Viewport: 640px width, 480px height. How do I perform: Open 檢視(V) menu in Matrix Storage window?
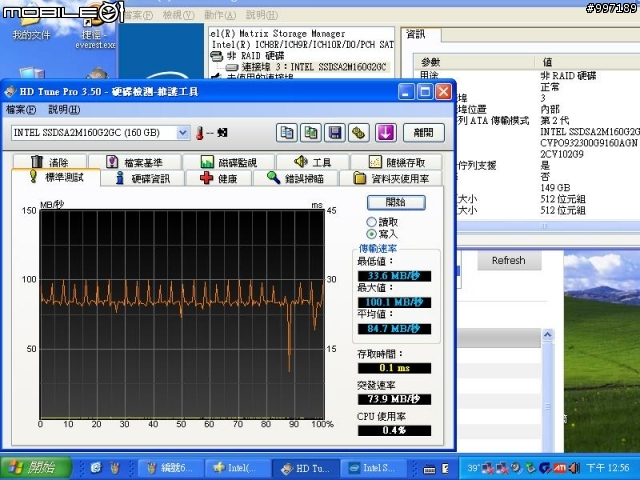pyautogui.click(x=178, y=15)
